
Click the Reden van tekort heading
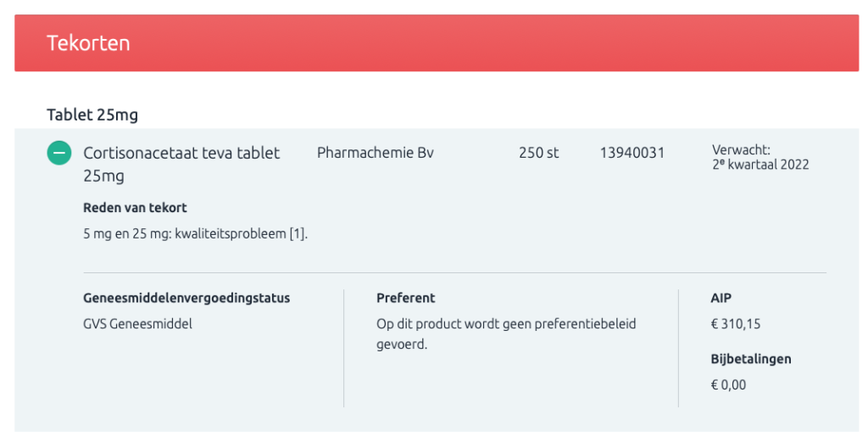135,208
